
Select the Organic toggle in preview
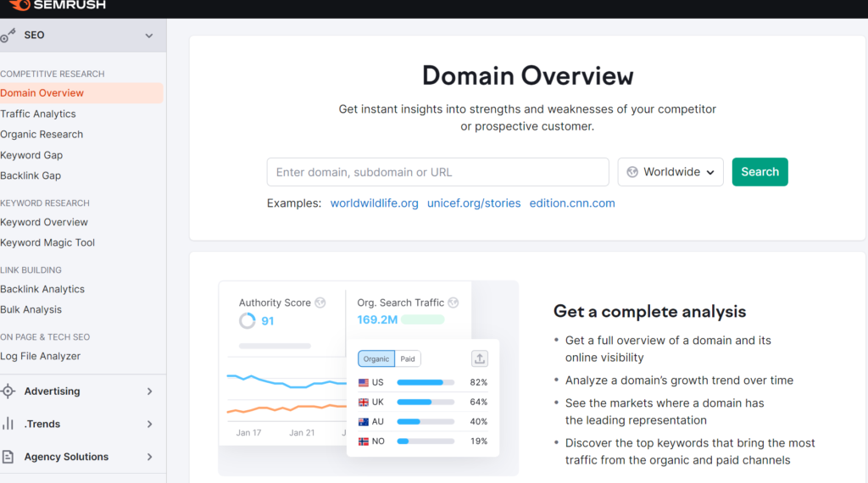[x=376, y=358]
